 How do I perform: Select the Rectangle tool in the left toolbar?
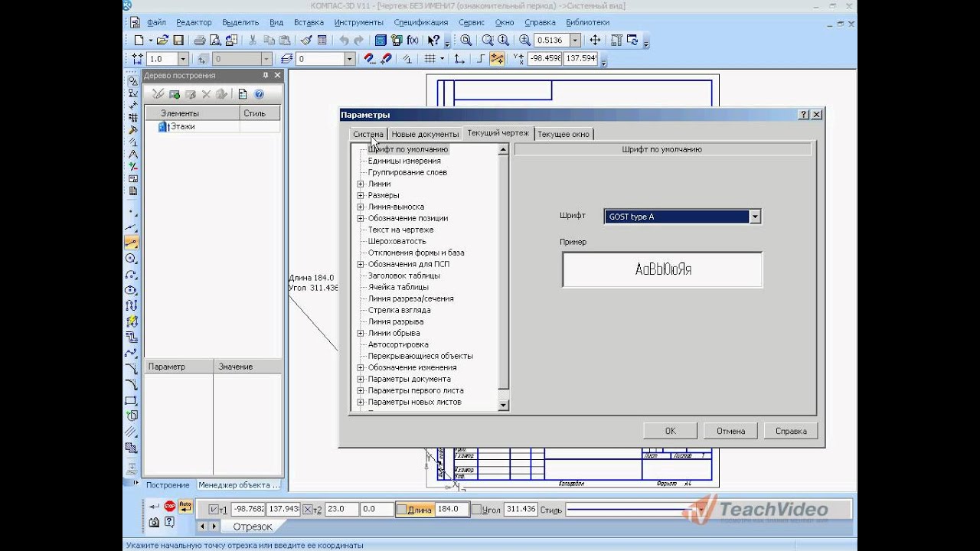tap(132, 400)
